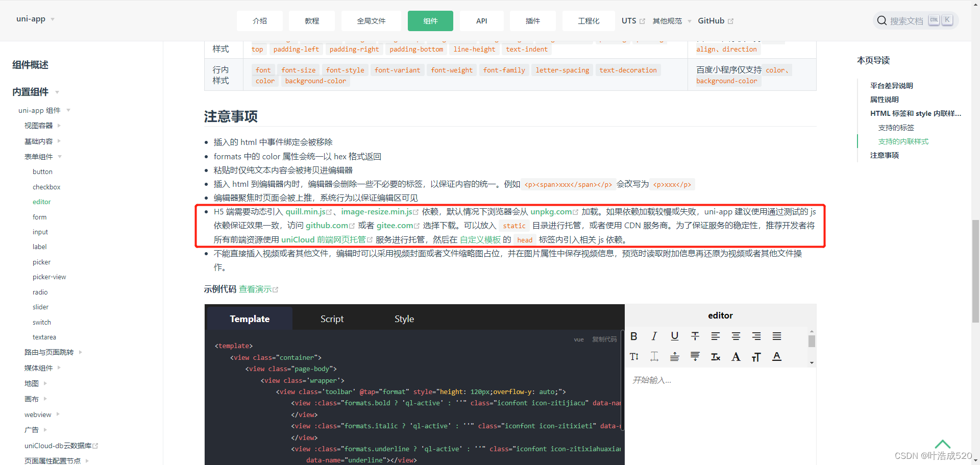Image resolution: width=980 pixels, height=465 pixels.
Task: Click the letter-spacing icon in editor
Action: [x=654, y=356]
